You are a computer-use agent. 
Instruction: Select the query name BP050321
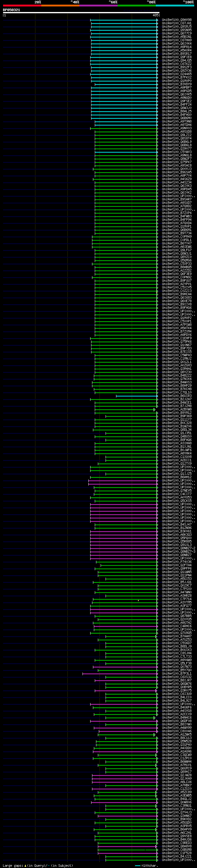click(11, 10)
